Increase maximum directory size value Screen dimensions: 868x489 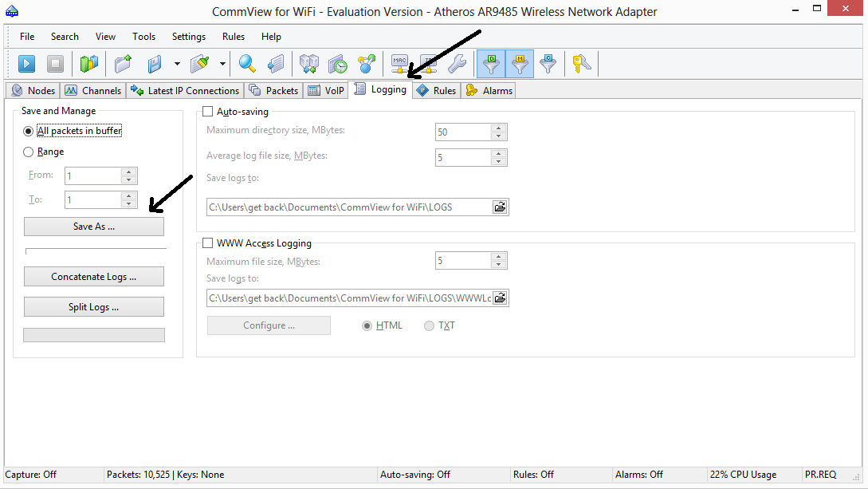tap(499, 128)
